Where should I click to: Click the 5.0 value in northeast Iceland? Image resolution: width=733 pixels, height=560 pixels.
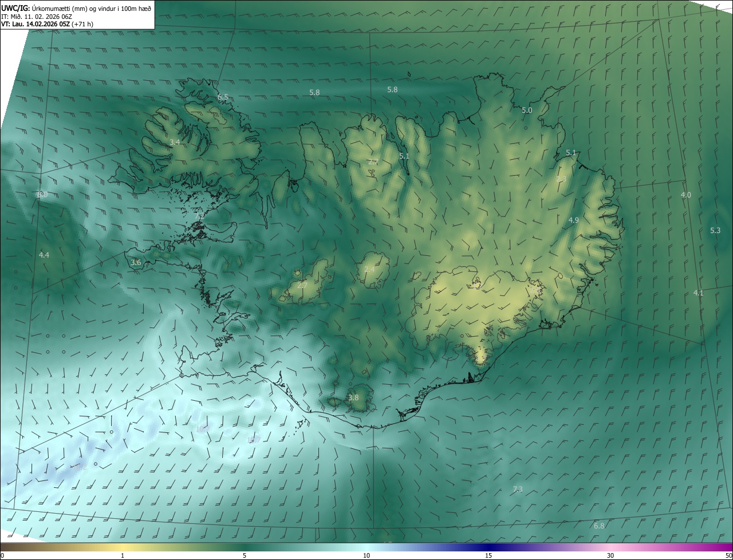527,110
